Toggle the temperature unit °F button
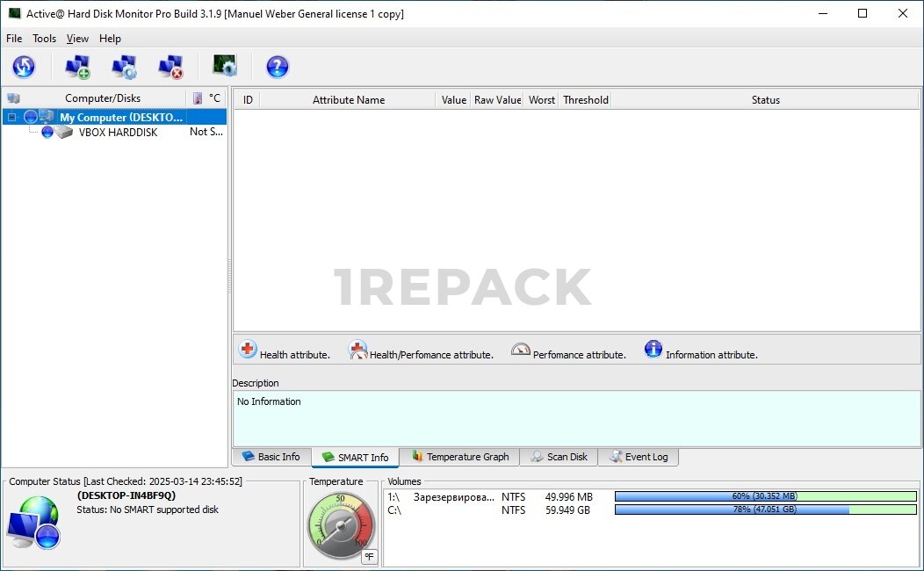This screenshot has width=924, height=571. click(369, 556)
